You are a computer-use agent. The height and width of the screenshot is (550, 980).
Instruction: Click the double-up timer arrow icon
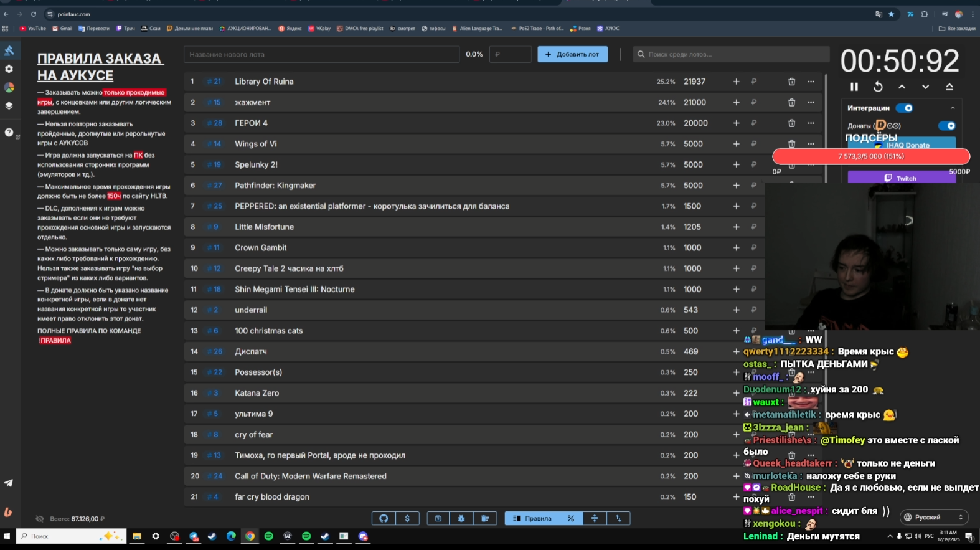click(x=949, y=87)
